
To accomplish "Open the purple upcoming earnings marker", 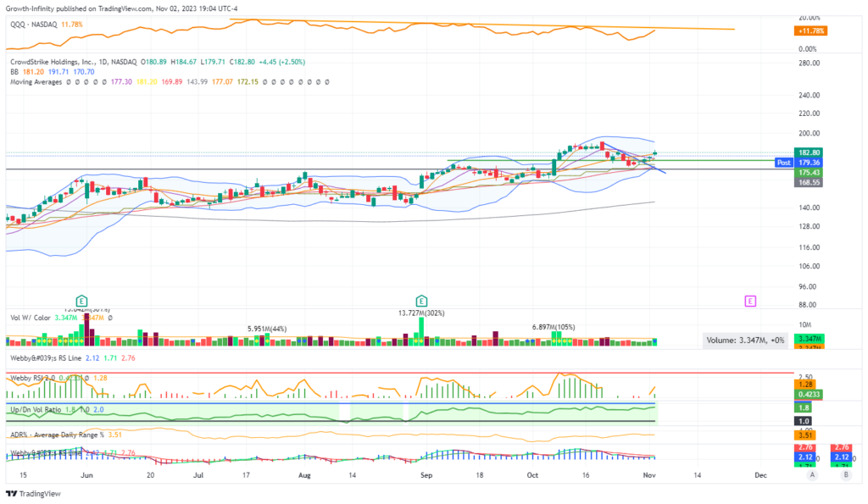I will tap(750, 301).
